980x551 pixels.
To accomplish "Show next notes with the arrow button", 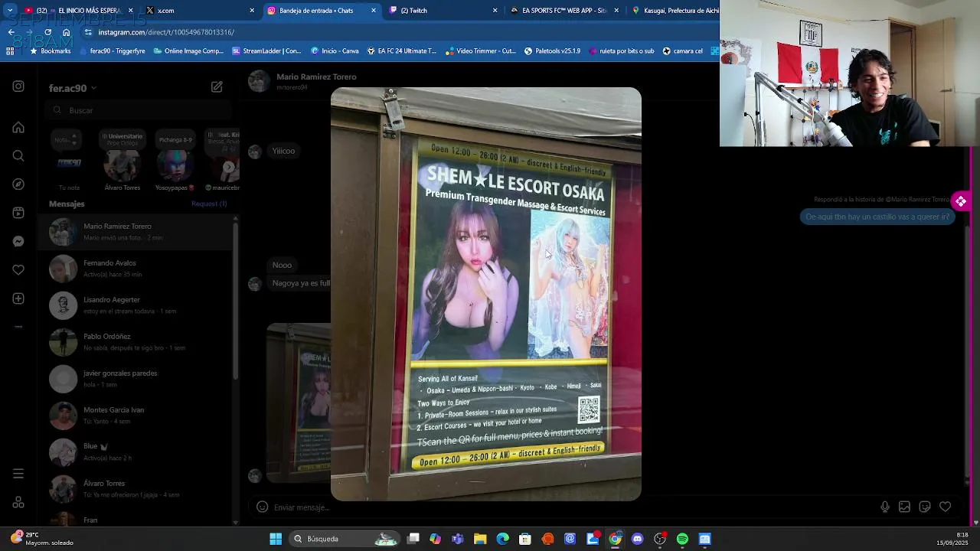I will 229,167.
